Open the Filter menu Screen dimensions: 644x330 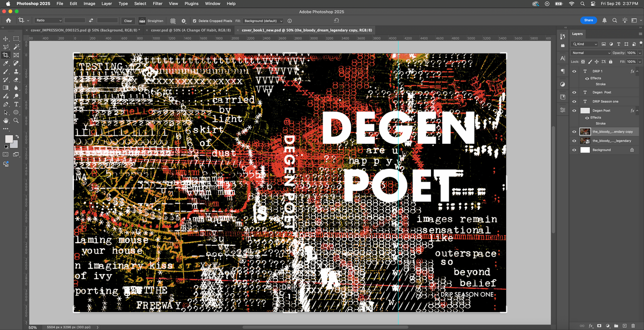click(157, 4)
